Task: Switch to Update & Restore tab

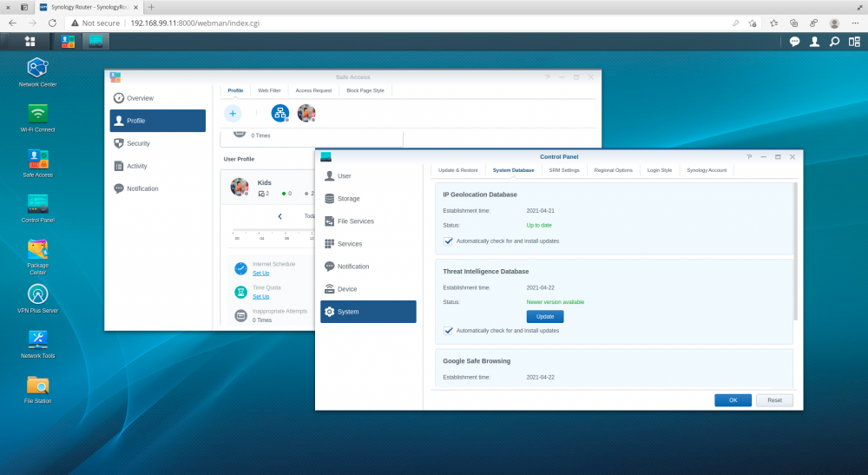Action: 457,170
